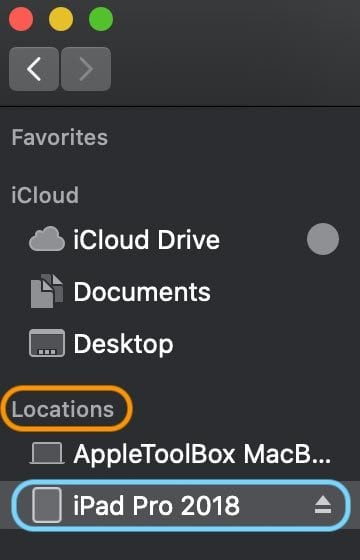The width and height of the screenshot is (360, 560).
Task: Go back with the left chevron button
Action: pos(34,69)
